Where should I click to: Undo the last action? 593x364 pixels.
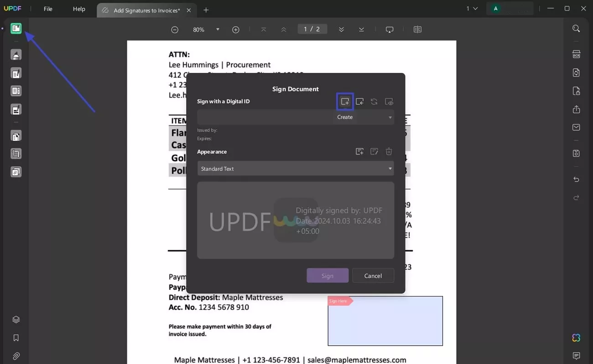click(576, 179)
